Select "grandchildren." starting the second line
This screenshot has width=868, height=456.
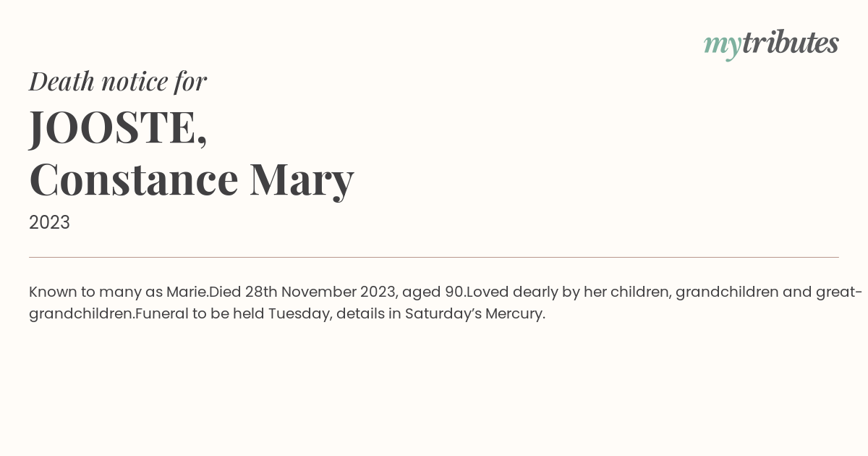(82, 314)
